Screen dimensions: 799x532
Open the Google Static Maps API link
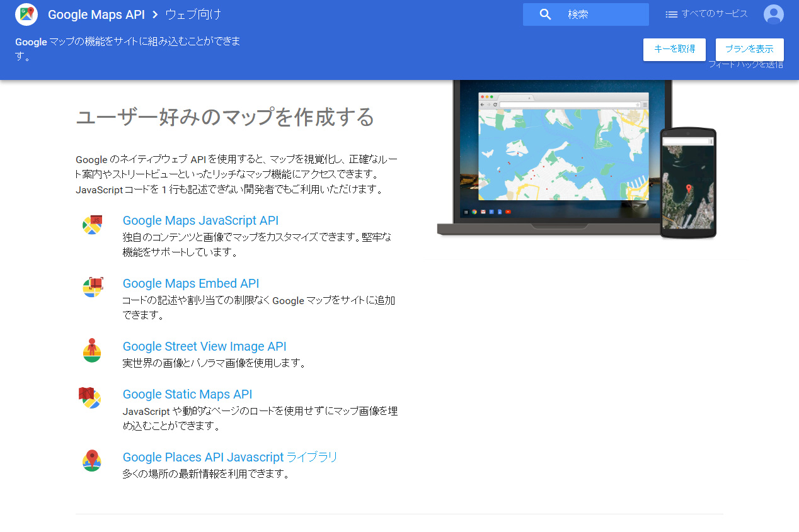[187, 394]
